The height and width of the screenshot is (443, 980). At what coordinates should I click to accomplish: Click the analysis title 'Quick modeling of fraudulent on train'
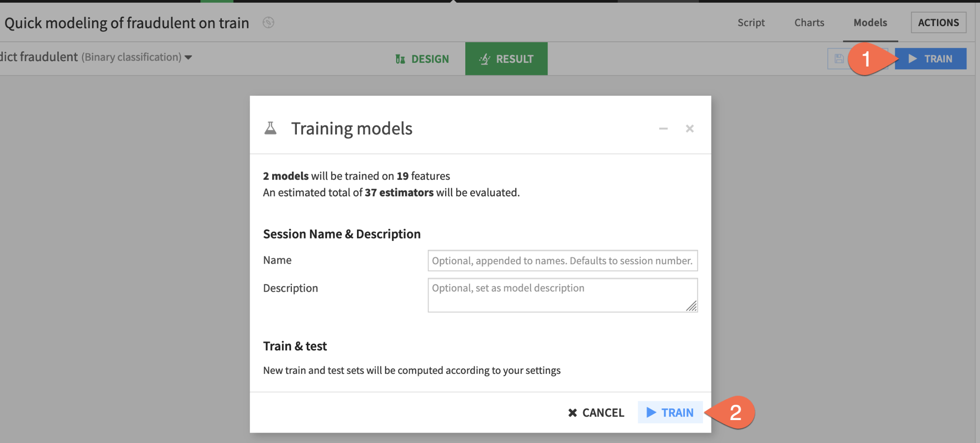pyautogui.click(x=127, y=22)
